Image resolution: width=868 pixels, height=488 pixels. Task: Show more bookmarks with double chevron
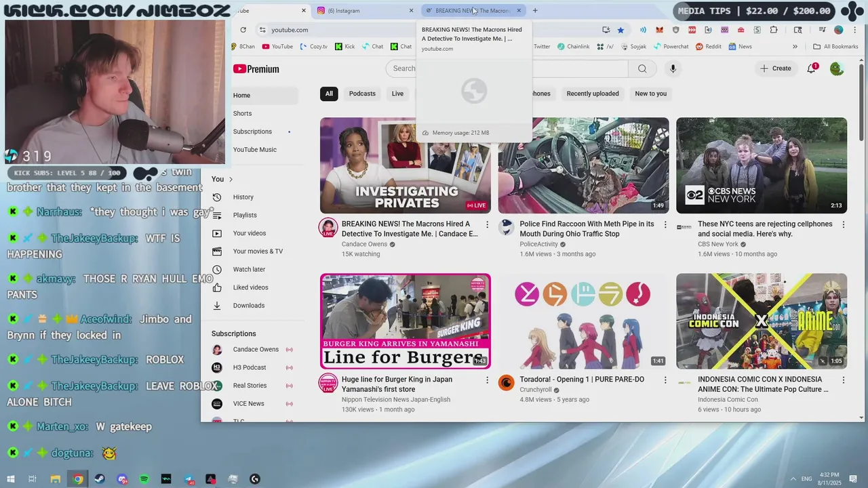(x=795, y=47)
